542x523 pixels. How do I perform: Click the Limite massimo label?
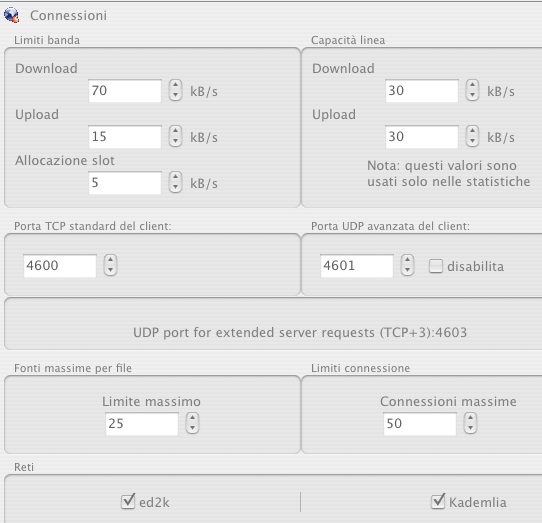click(151, 401)
